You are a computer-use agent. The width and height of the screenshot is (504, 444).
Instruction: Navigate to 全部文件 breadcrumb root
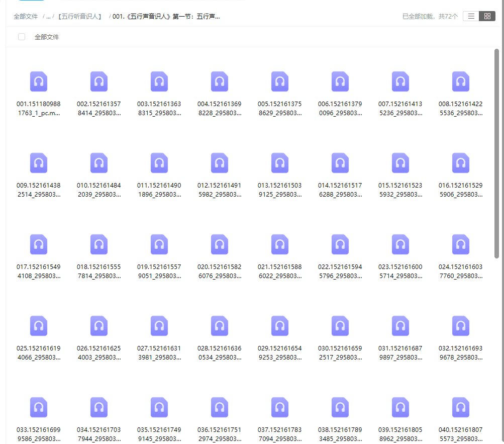click(26, 16)
